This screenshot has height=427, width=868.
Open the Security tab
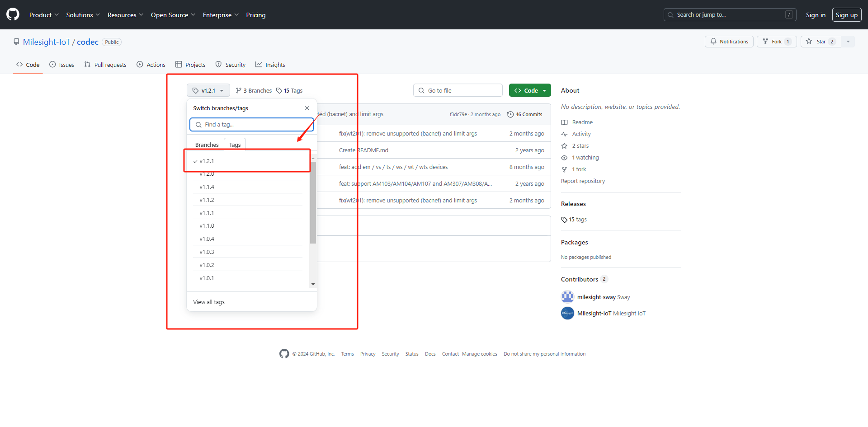(x=231, y=65)
